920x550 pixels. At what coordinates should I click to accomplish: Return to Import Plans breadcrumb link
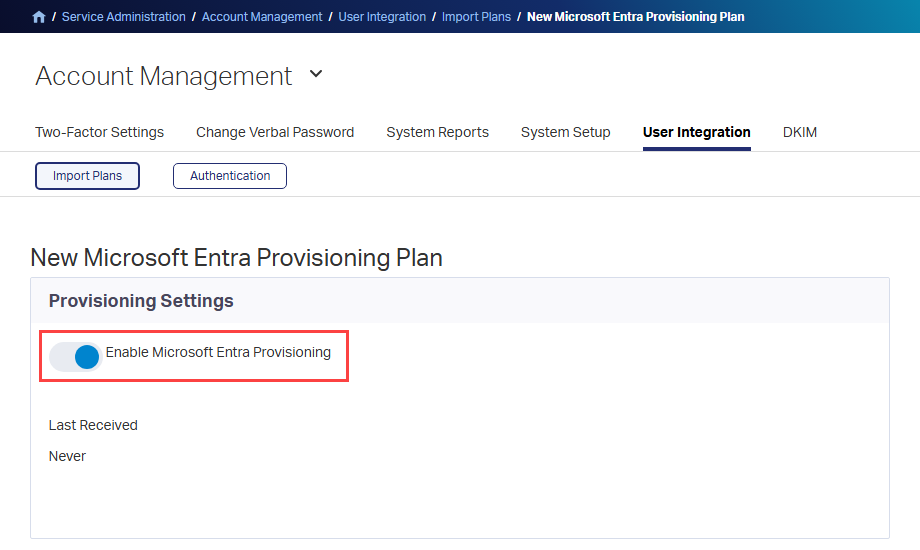[476, 17]
